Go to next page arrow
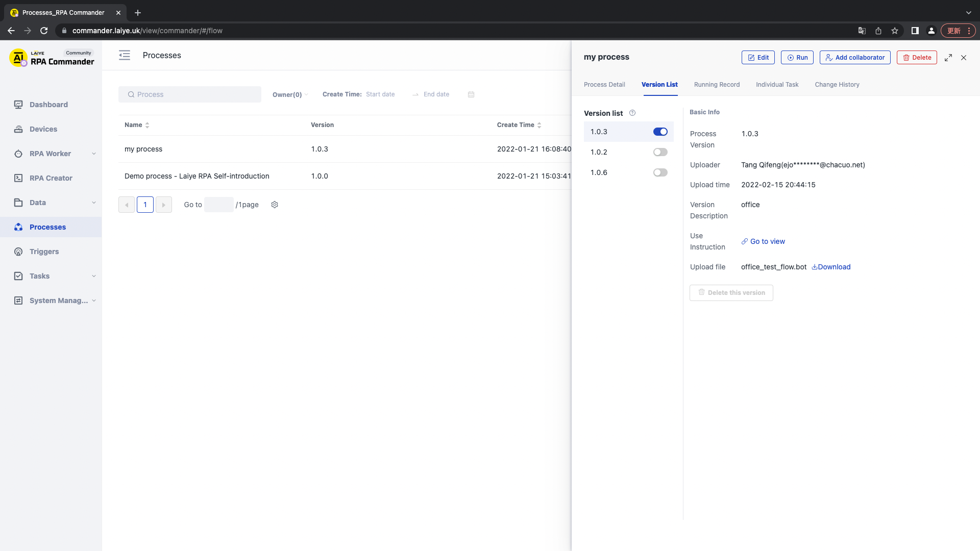The width and height of the screenshot is (980, 551). pyautogui.click(x=163, y=205)
